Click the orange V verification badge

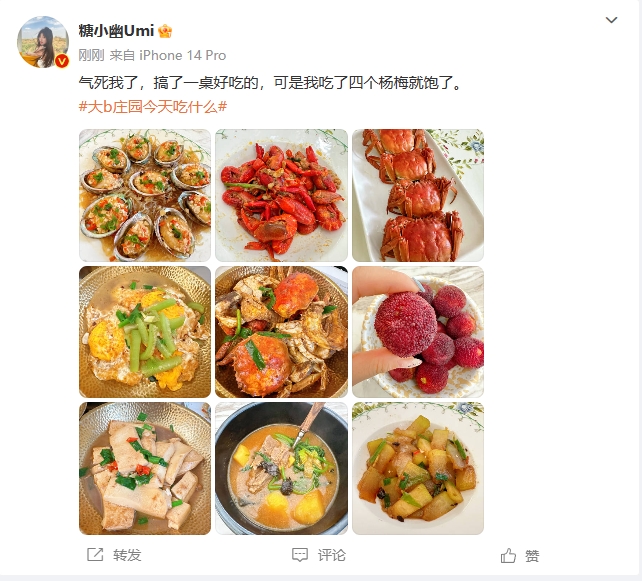[62, 61]
